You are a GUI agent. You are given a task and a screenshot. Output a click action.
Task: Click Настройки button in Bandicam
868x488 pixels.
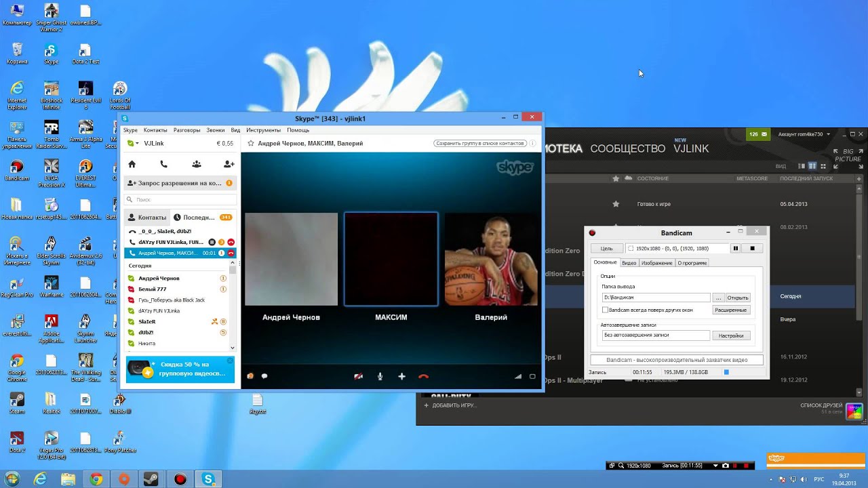[731, 335]
